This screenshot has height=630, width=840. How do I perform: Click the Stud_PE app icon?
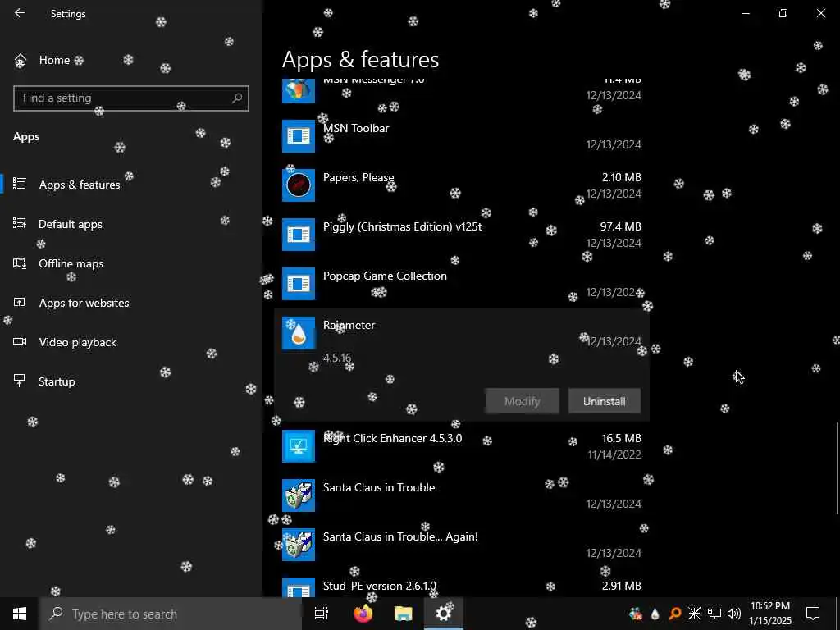[x=299, y=587]
